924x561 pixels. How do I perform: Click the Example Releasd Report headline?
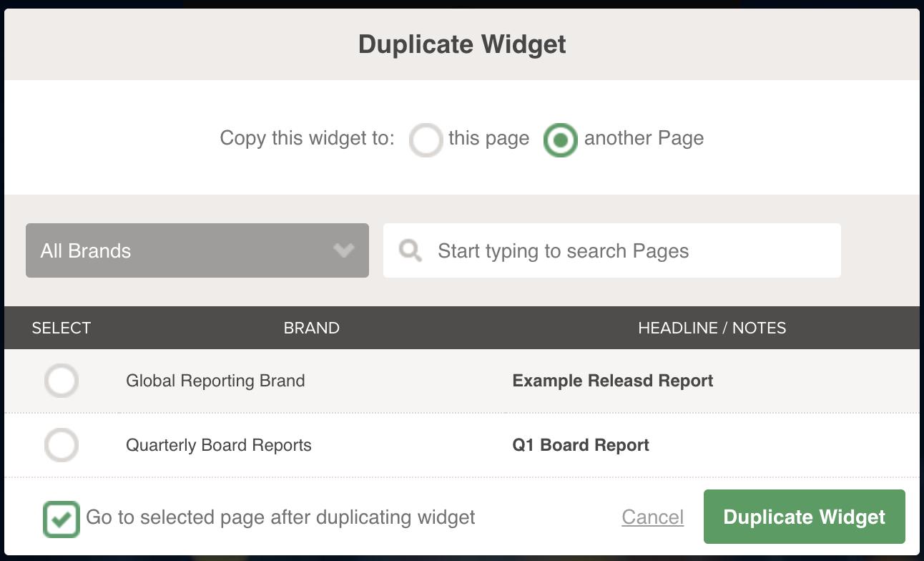[613, 381]
